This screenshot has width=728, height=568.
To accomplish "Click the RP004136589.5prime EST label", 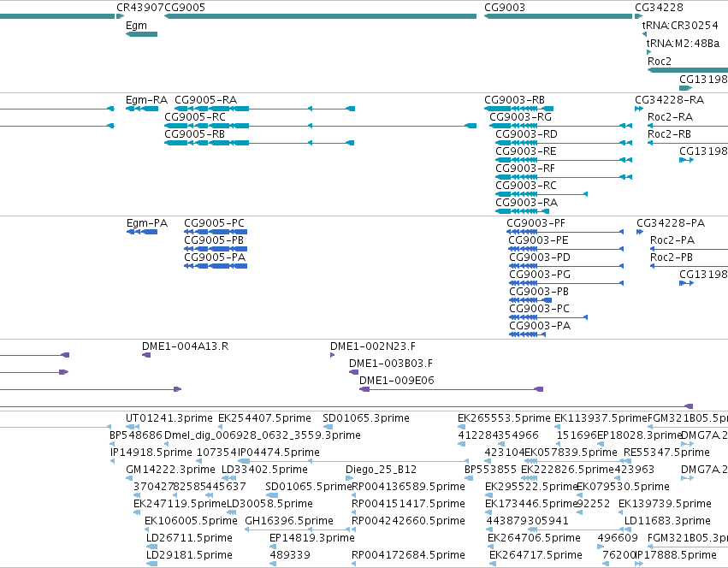I will 408,487.
